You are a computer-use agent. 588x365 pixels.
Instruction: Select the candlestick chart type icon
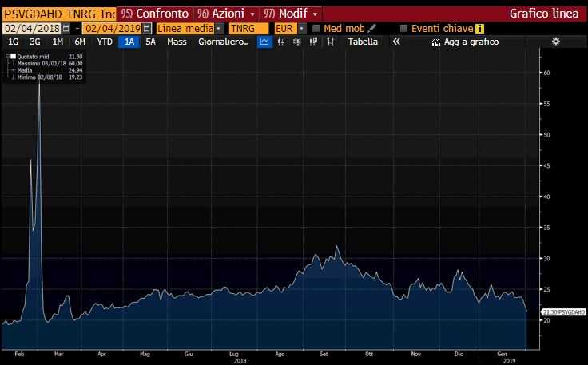280,42
